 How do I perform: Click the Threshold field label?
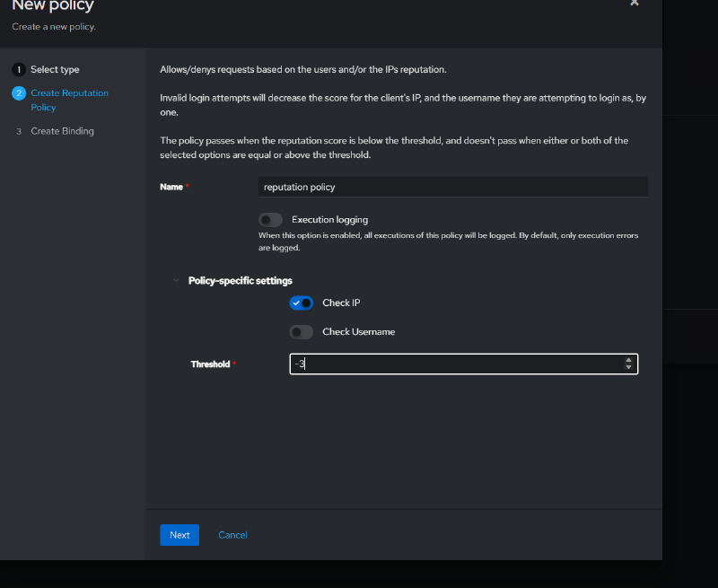(210, 364)
